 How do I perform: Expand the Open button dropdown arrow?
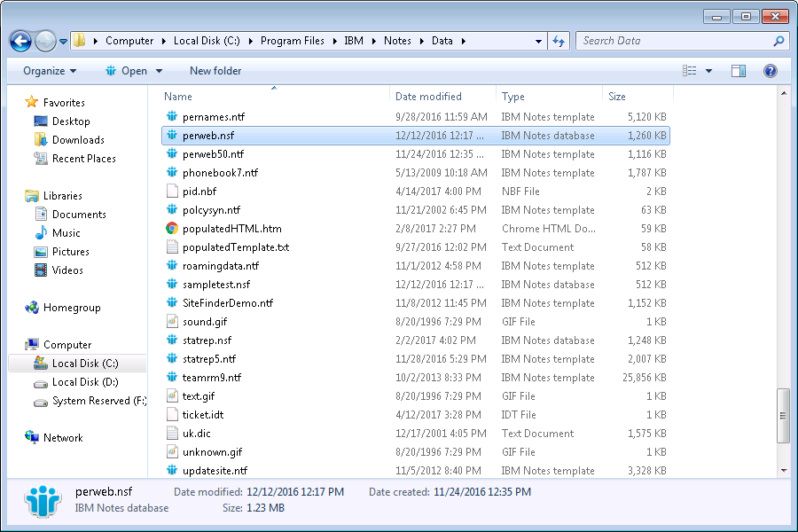tap(160, 71)
